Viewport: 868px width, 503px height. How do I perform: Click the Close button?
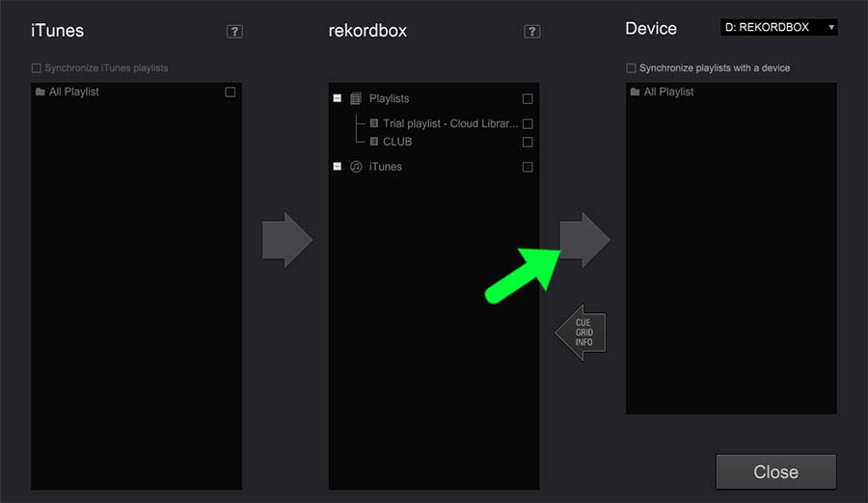[775, 472]
